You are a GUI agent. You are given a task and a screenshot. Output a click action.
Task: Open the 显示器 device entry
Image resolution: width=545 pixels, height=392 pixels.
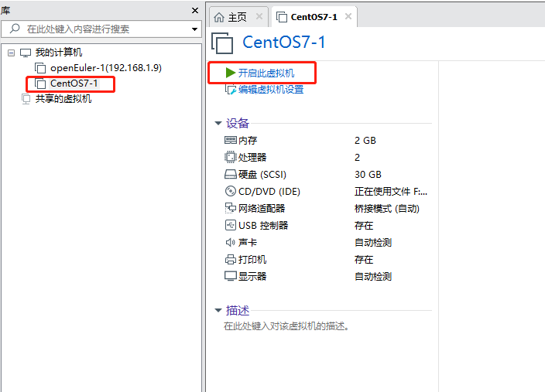tap(252, 276)
